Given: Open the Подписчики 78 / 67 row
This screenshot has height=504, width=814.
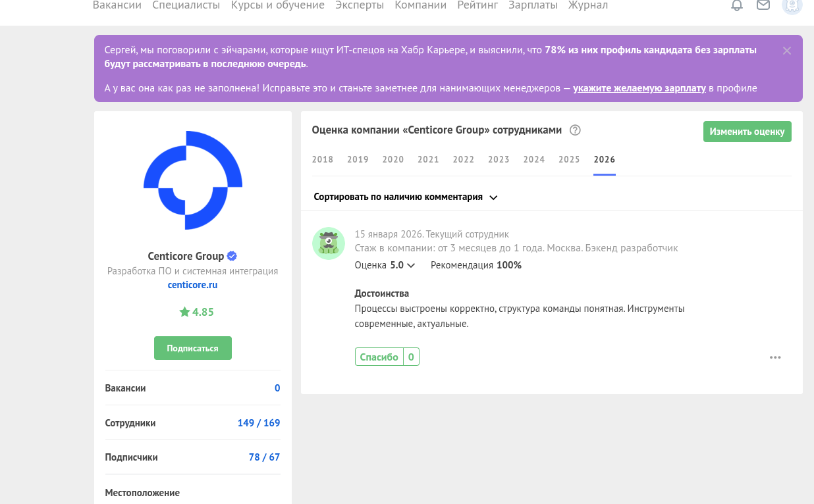Looking at the screenshot, I should pyautogui.click(x=193, y=457).
